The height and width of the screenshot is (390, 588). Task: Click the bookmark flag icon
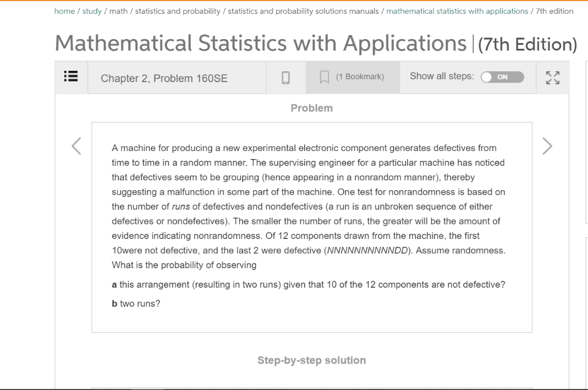(323, 78)
